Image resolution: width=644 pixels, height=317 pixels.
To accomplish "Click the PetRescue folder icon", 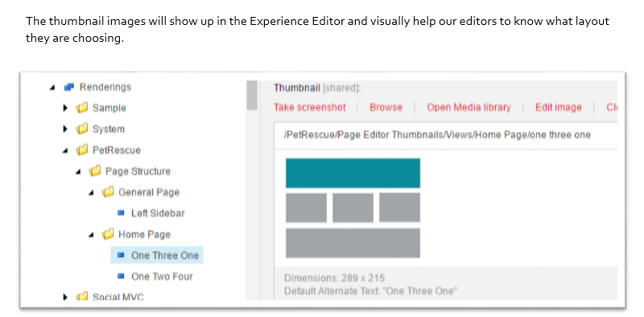I will pos(82,150).
